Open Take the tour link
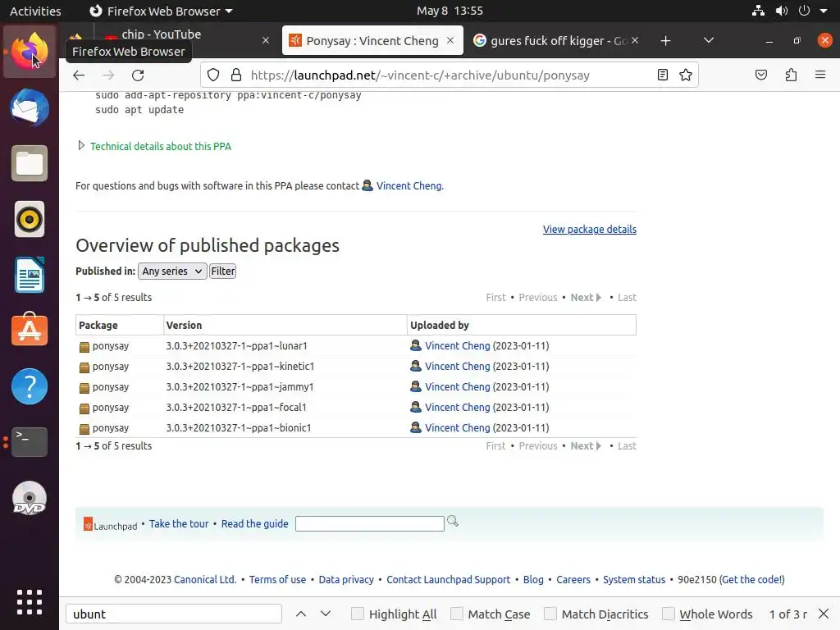Viewport: 840px width, 630px height. coord(179,523)
